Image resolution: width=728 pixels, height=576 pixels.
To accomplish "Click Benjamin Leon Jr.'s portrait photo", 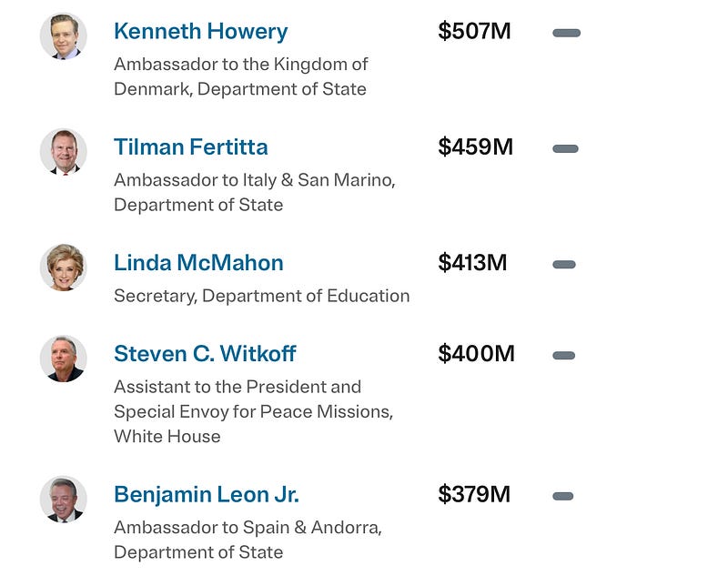I will click(x=64, y=499).
